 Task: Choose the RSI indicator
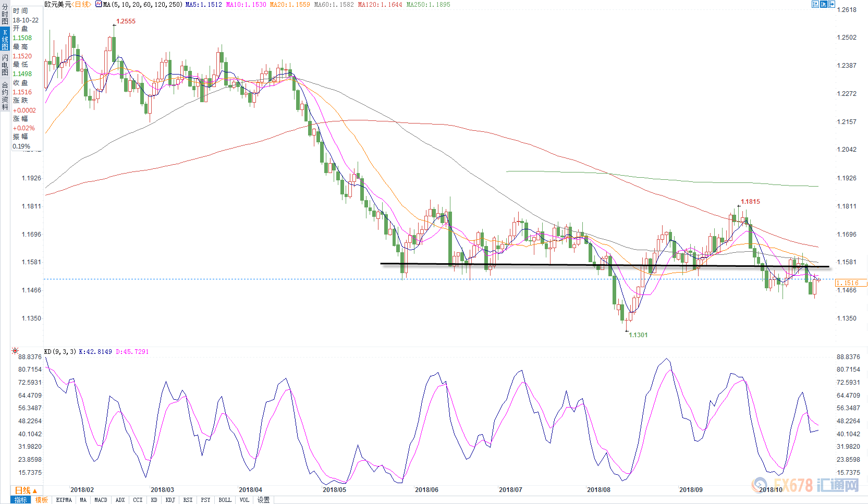188,500
